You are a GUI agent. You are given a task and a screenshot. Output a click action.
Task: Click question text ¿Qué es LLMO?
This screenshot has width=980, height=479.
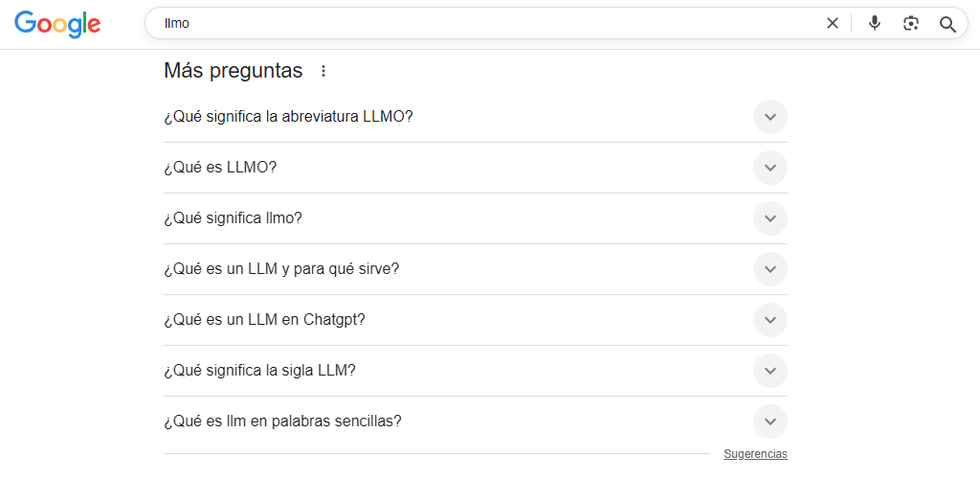click(220, 168)
